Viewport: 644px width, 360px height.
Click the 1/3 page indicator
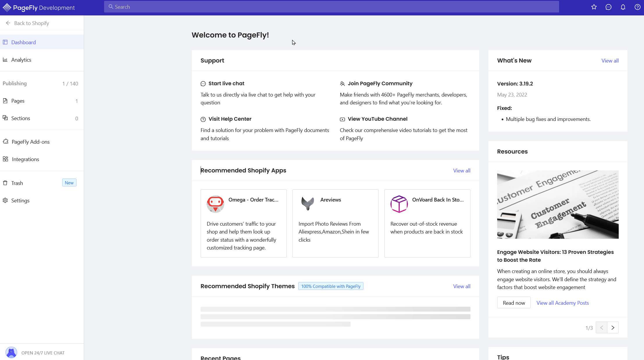589,328
